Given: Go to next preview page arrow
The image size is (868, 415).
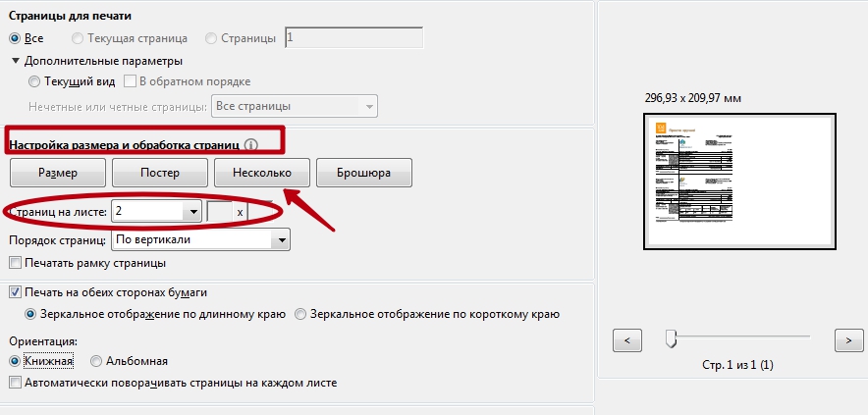Looking at the screenshot, I should pos(848,339).
